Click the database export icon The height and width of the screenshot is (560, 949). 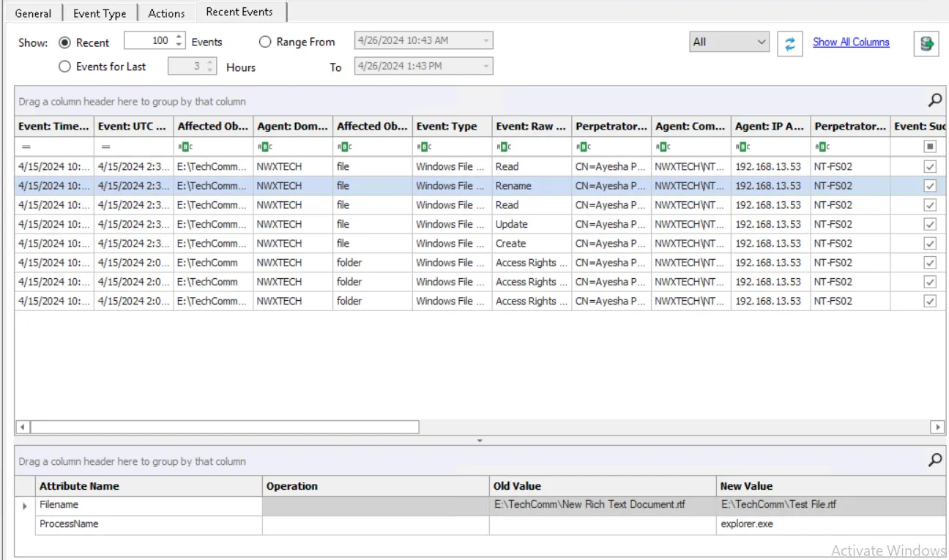click(926, 43)
